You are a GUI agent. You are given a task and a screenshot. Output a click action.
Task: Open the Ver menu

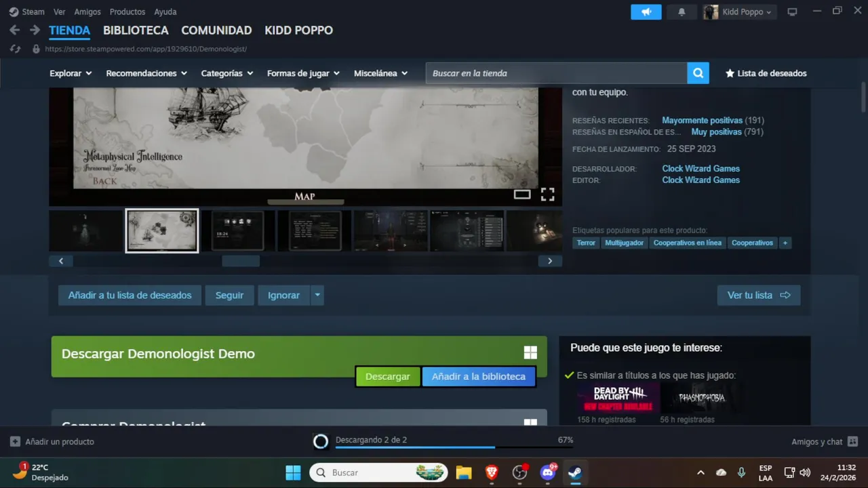click(x=60, y=12)
